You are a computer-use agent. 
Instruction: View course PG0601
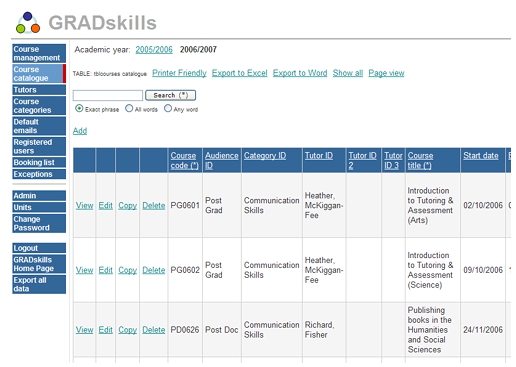coord(84,206)
